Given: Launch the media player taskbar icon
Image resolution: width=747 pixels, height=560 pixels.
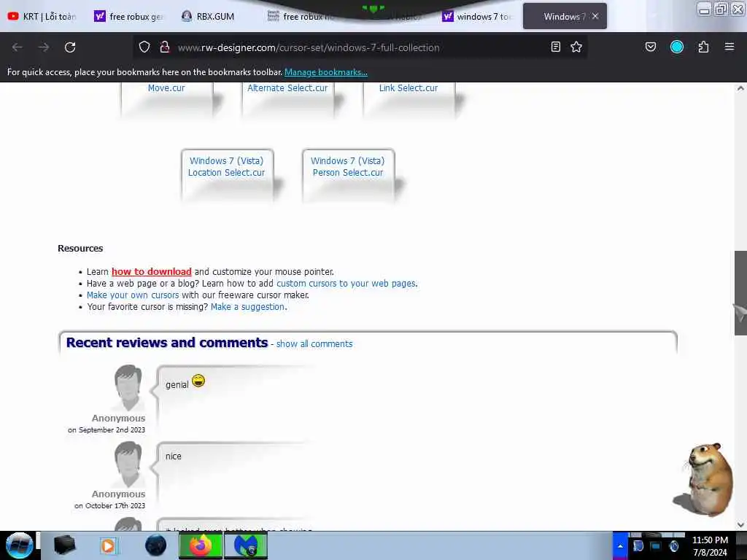Looking at the screenshot, I should 108,545.
